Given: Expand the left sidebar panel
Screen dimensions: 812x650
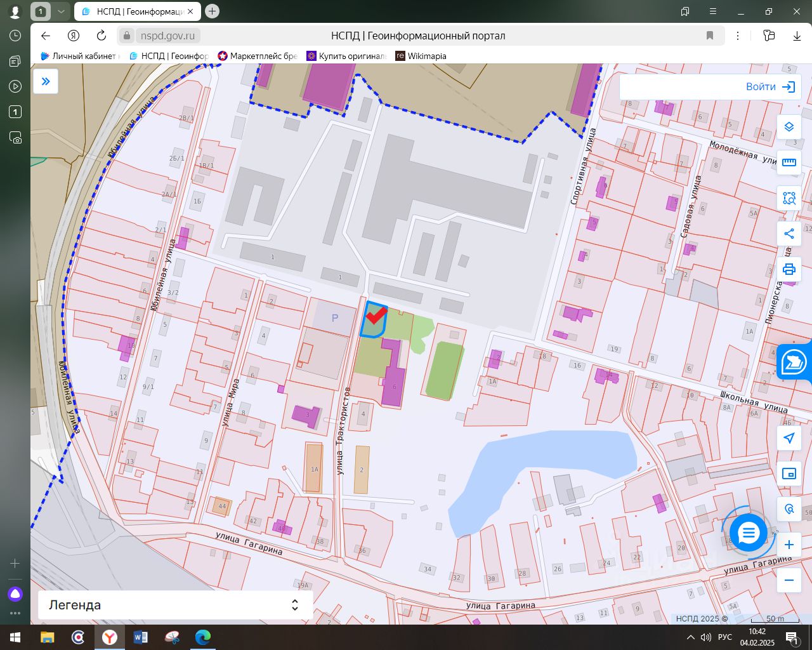Looking at the screenshot, I should coord(46,81).
